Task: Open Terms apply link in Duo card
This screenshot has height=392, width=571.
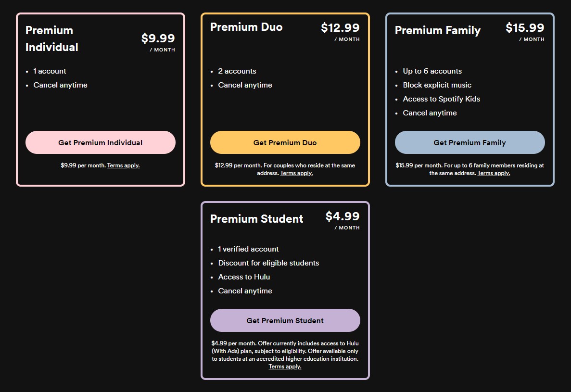Action: click(296, 173)
